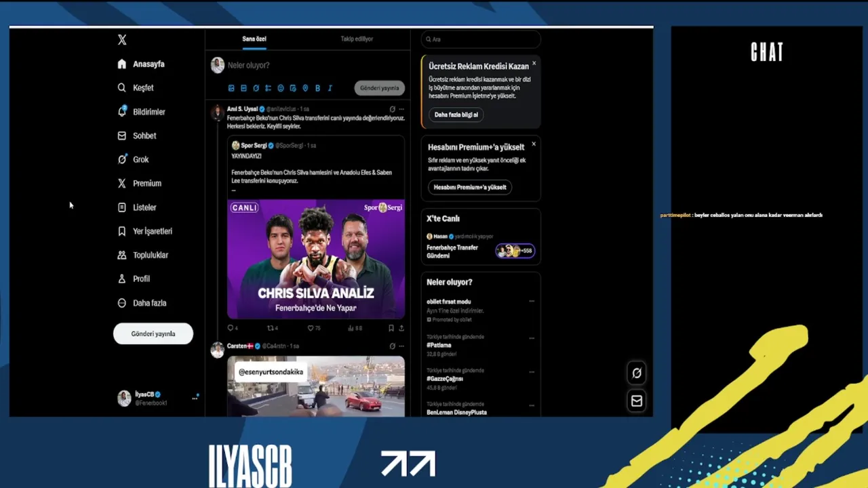
Task: Open the #GazzeÇağrısı trend
Action: 445,379
